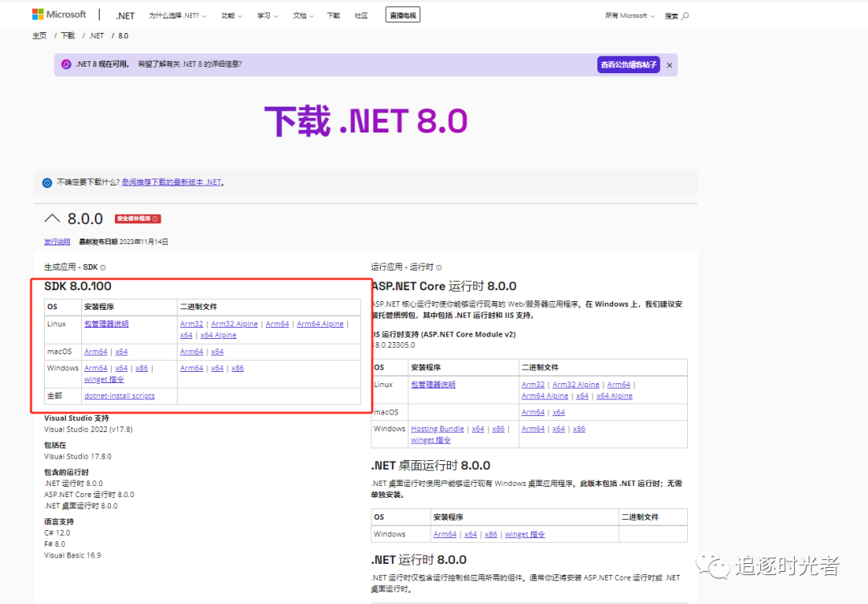Download SDK Linux Arm32 binary
Image resolution: width=868 pixels, height=604 pixels.
click(191, 324)
